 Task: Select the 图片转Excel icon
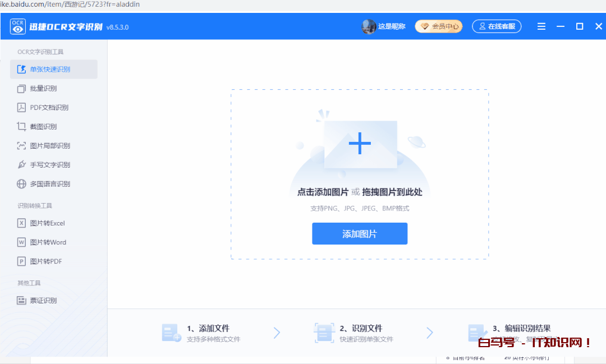pyautogui.click(x=21, y=223)
